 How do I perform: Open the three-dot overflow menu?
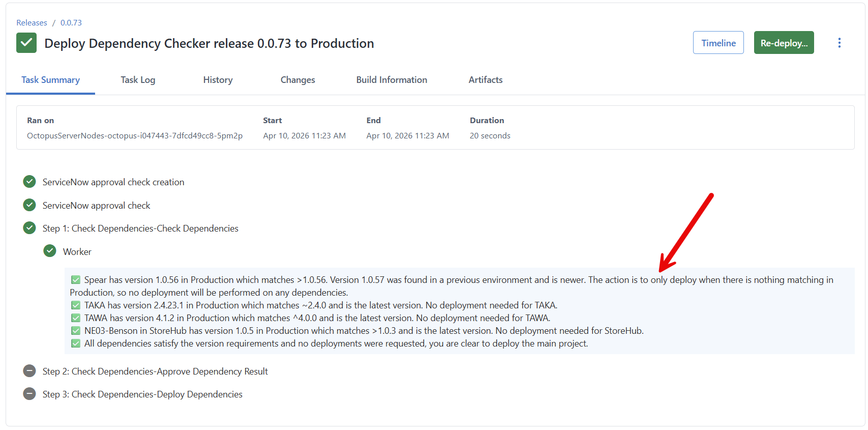coord(839,43)
